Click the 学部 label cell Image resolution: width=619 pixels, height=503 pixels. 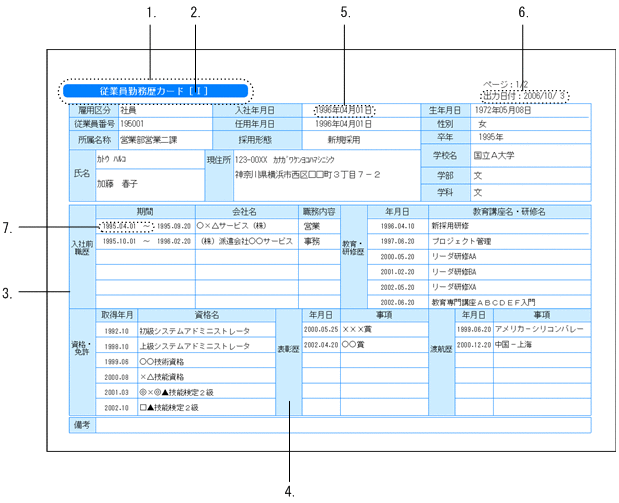tap(445, 176)
